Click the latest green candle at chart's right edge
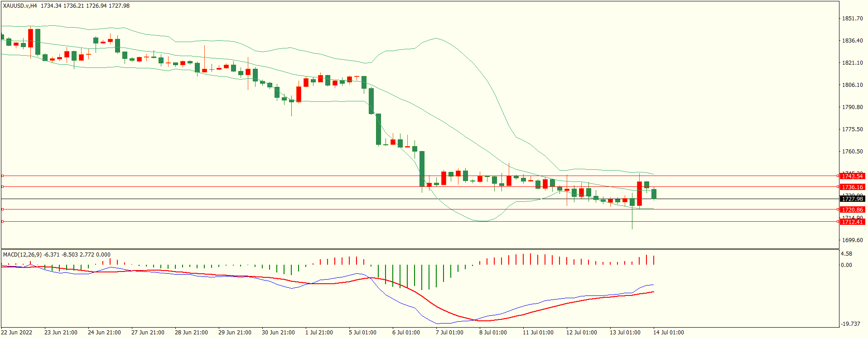This screenshot has width=868, height=338. [654, 194]
